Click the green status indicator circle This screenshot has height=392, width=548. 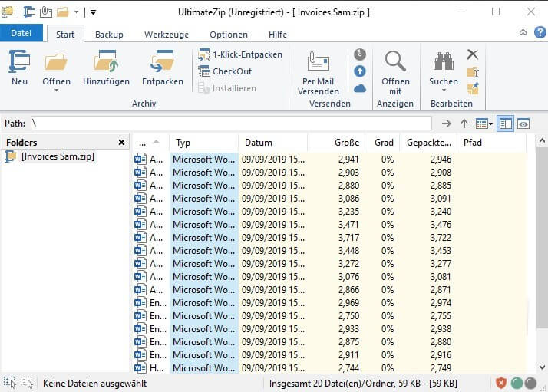(x=517, y=384)
